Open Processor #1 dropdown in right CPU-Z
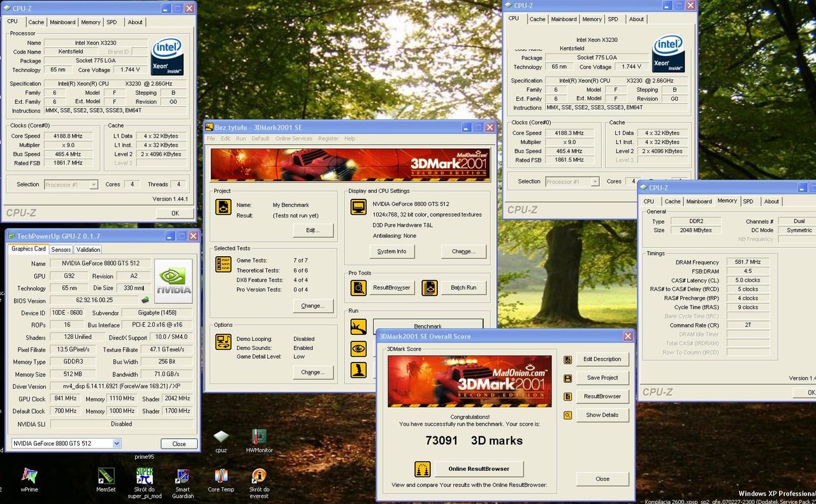816x504 pixels. 595,182
